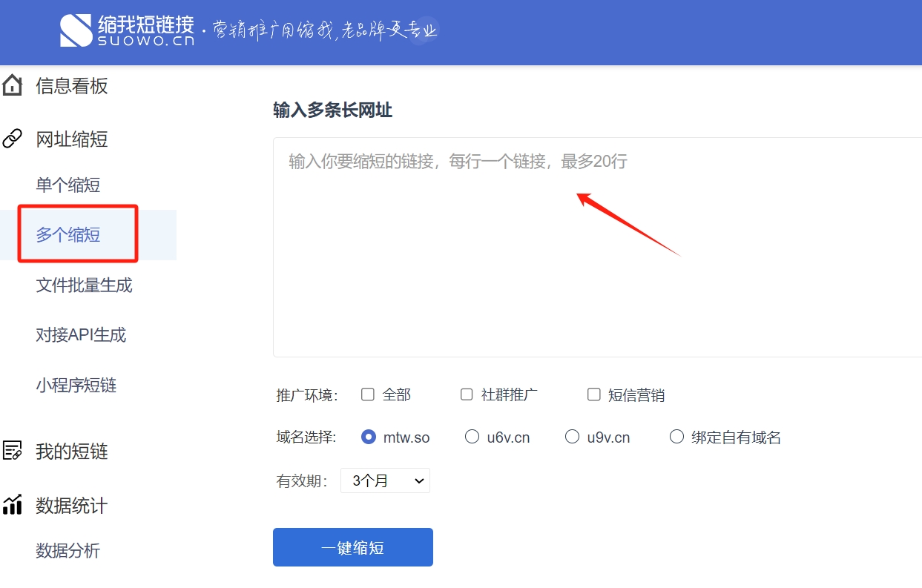This screenshot has width=922, height=588.
Task: Open 单个缩短 in the sidebar
Action: point(68,185)
